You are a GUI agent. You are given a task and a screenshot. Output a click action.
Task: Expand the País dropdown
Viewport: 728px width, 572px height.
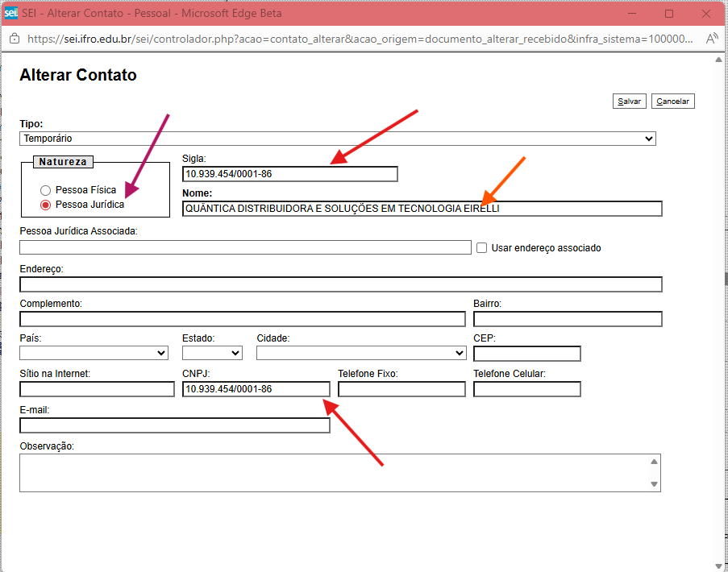coord(94,353)
